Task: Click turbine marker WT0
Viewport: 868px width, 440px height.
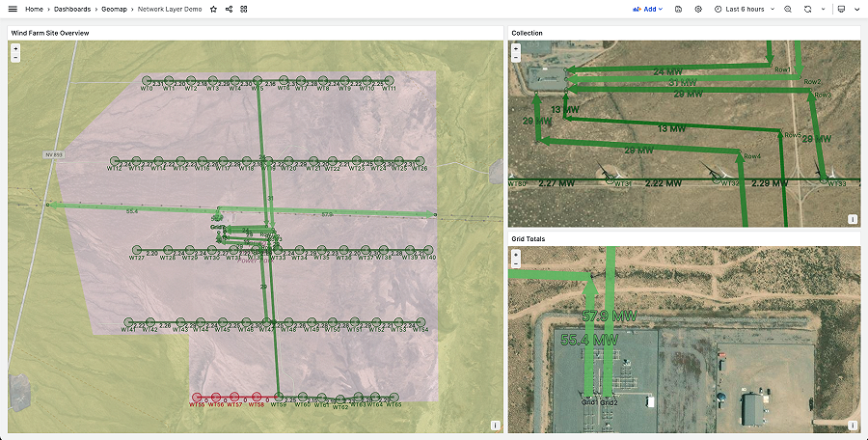Action: (x=147, y=81)
